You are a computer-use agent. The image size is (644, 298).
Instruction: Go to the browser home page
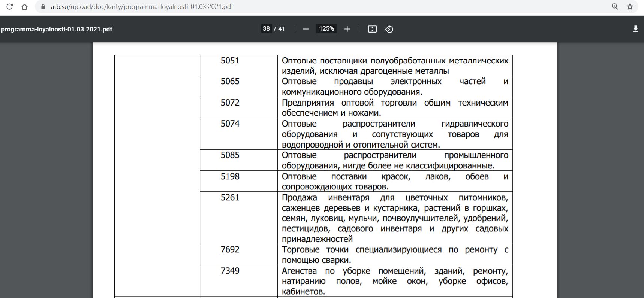pyautogui.click(x=25, y=7)
